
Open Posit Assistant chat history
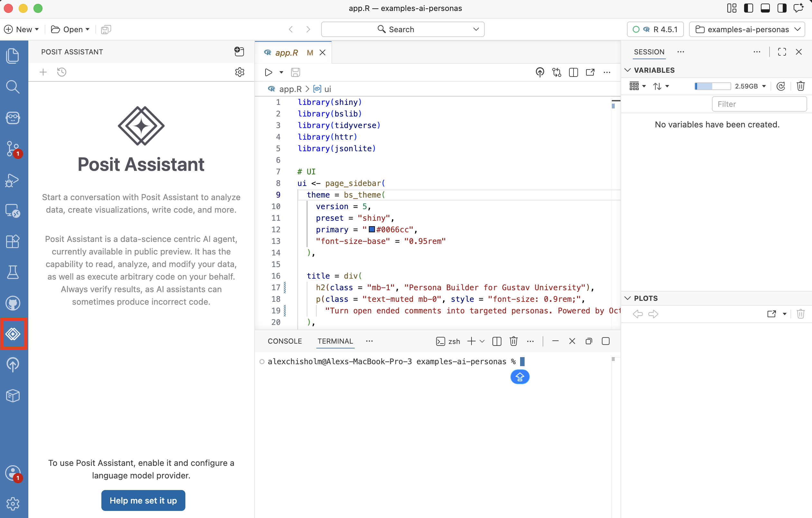(x=62, y=72)
